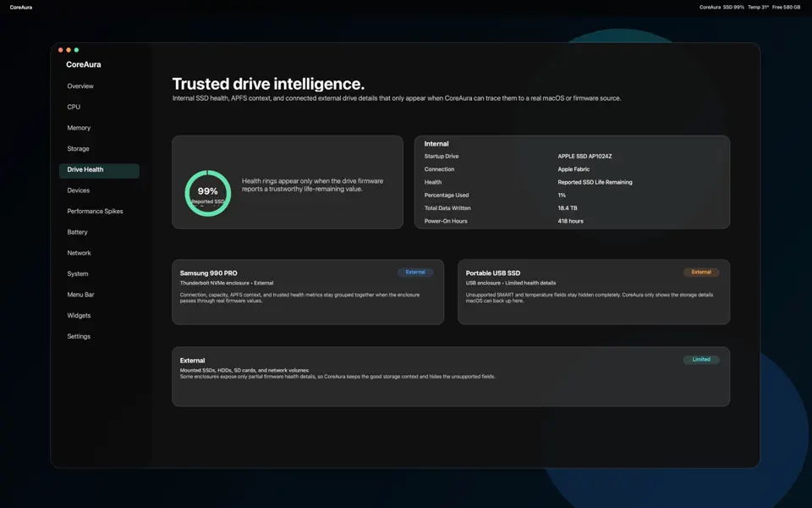Click USB enclosure Limited health details subtitle
This screenshot has width=812, height=508.
511,283
